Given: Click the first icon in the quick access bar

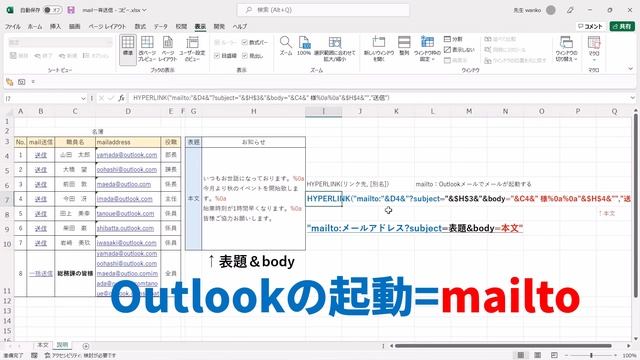Looking at the screenshot, I should pyautogui.click(x=10, y=82).
